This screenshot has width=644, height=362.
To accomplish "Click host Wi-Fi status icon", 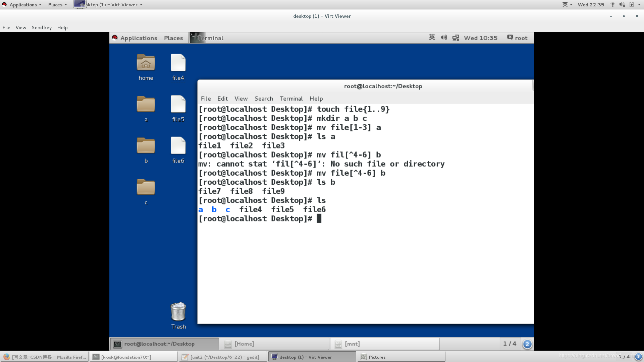I will pyautogui.click(x=612, y=5).
